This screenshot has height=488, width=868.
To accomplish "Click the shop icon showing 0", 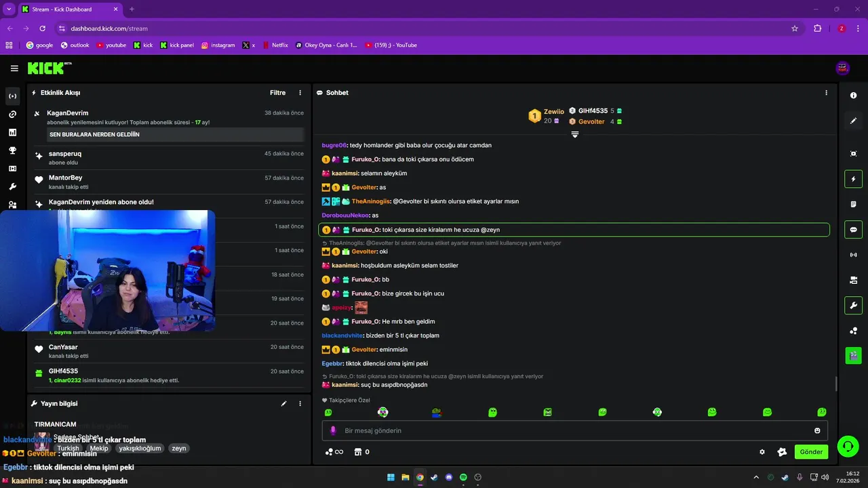I will pyautogui.click(x=362, y=452).
